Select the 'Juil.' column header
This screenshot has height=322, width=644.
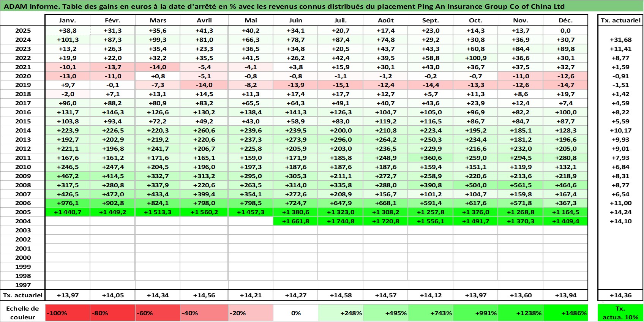341,21
